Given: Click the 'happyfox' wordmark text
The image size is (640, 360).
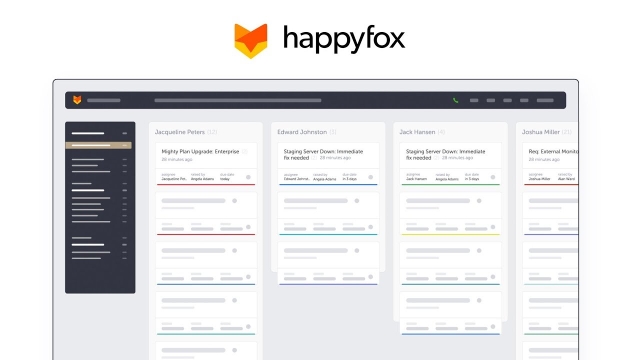Looking at the screenshot, I should 344,40.
